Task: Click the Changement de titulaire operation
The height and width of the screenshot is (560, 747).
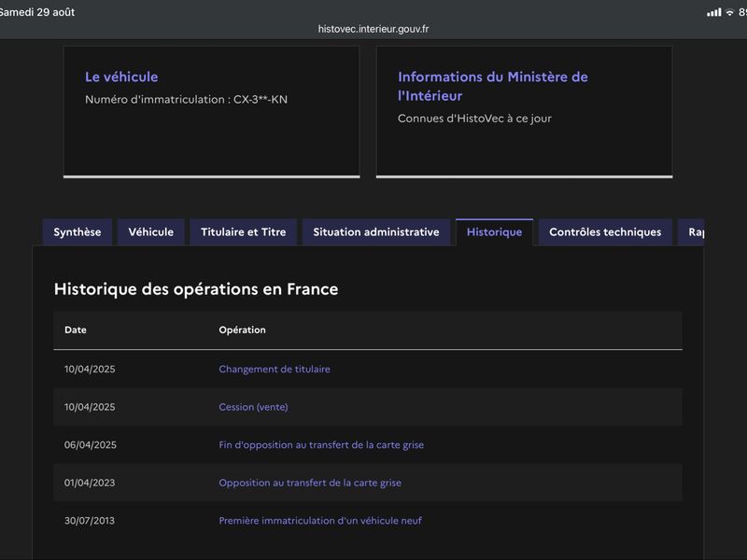Action: (x=275, y=369)
